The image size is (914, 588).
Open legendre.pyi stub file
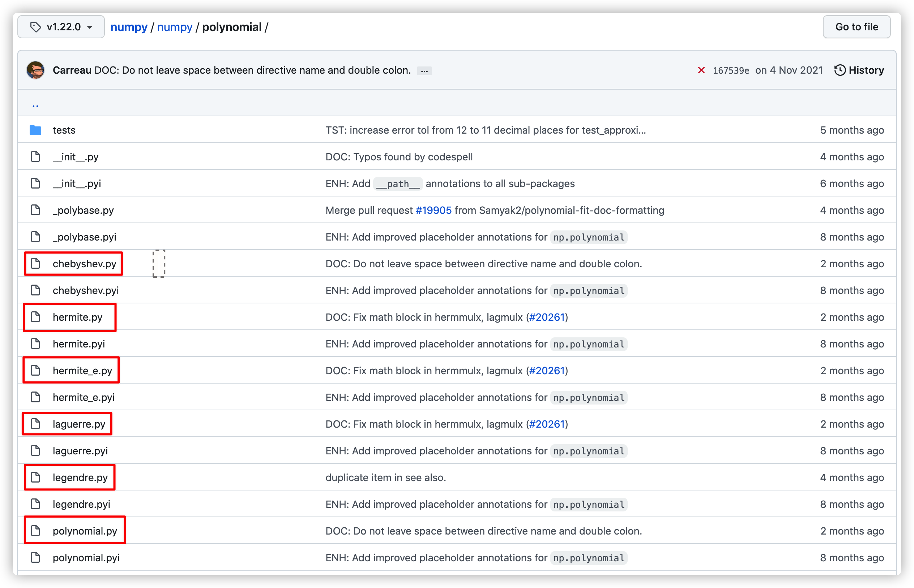81,504
